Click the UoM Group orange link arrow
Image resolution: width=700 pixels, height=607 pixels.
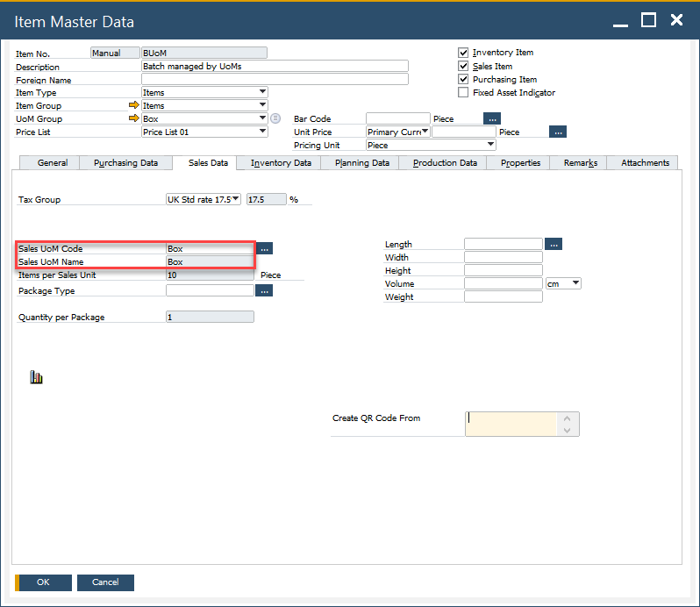tap(133, 119)
